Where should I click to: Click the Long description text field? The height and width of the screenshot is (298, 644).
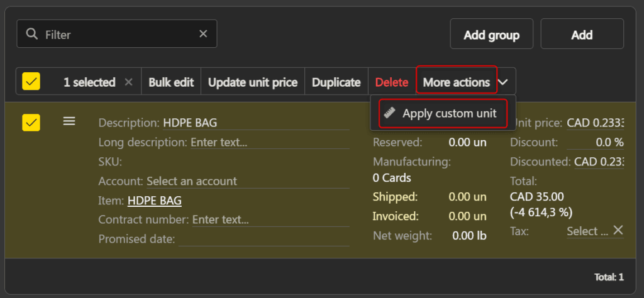[x=270, y=143]
